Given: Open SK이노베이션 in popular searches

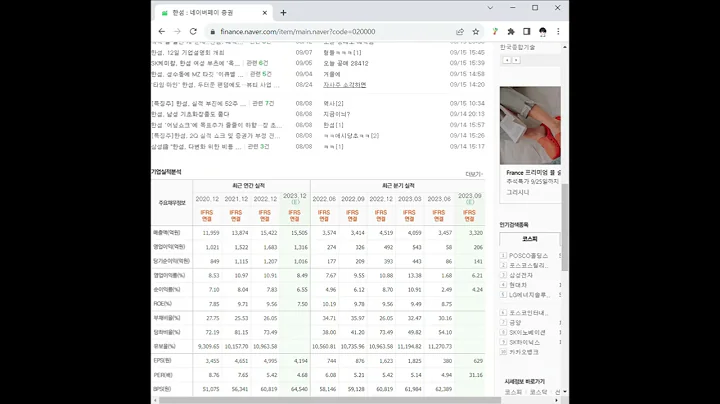Looking at the screenshot, I should 527,332.
